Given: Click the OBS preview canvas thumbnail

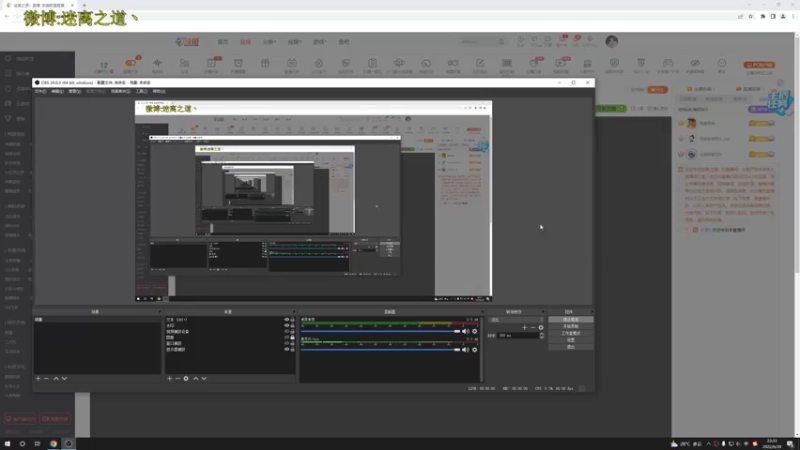Looking at the screenshot, I should [313, 201].
